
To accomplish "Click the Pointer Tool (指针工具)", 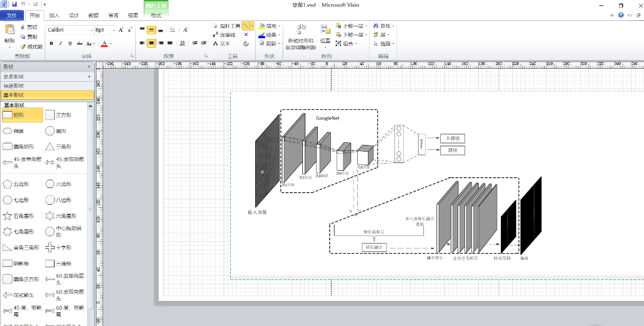I will coord(226,26).
